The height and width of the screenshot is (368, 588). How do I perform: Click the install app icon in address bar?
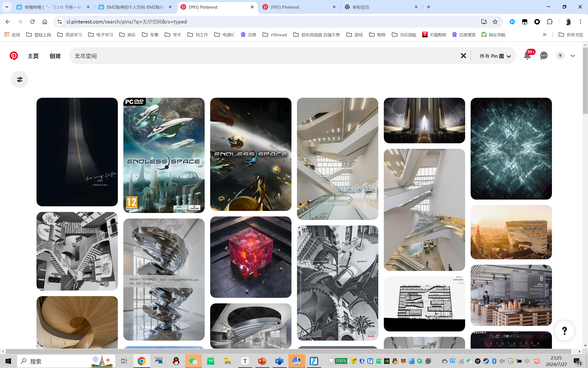point(484,22)
